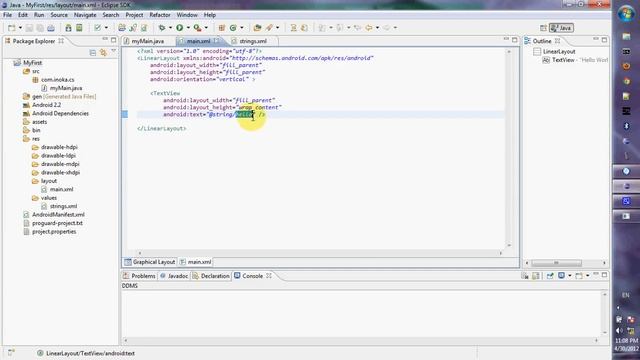Click the clock showing 11:08 PM

627,340
